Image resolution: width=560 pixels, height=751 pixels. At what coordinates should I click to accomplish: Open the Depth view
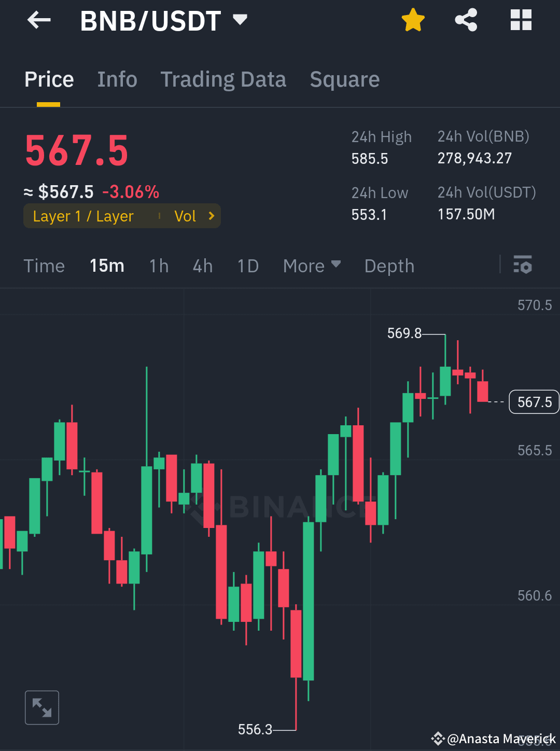389,266
